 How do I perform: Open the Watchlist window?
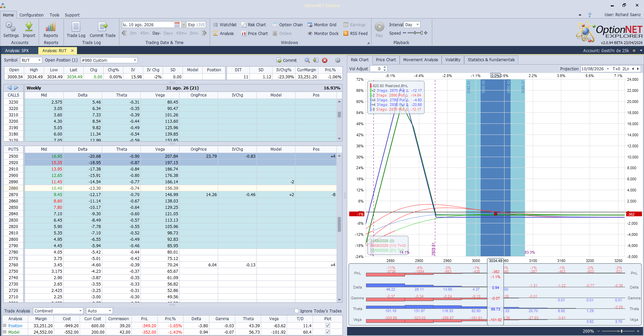tap(225, 25)
